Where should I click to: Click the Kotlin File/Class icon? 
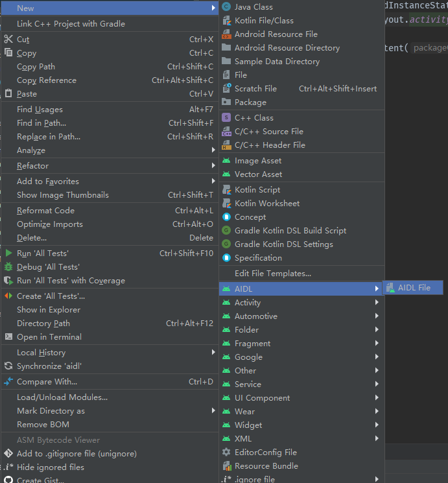tap(226, 21)
